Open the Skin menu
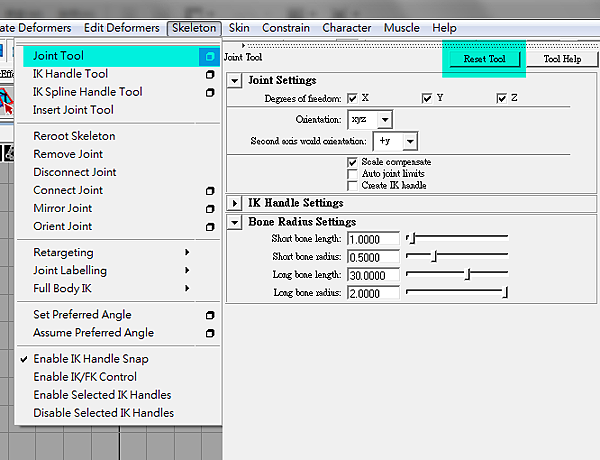Viewport: 600px width, 460px height. pyautogui.click(x=239, y=28)
